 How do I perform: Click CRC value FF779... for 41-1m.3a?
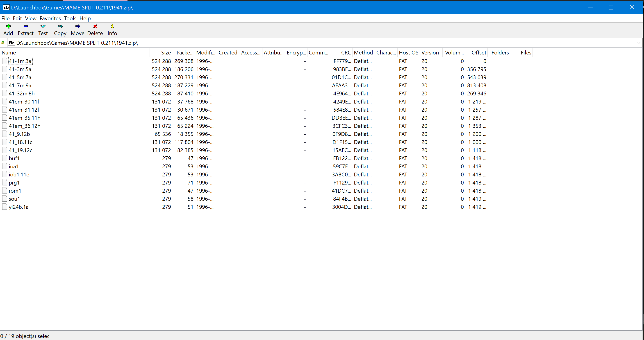(x=342, y=61)
